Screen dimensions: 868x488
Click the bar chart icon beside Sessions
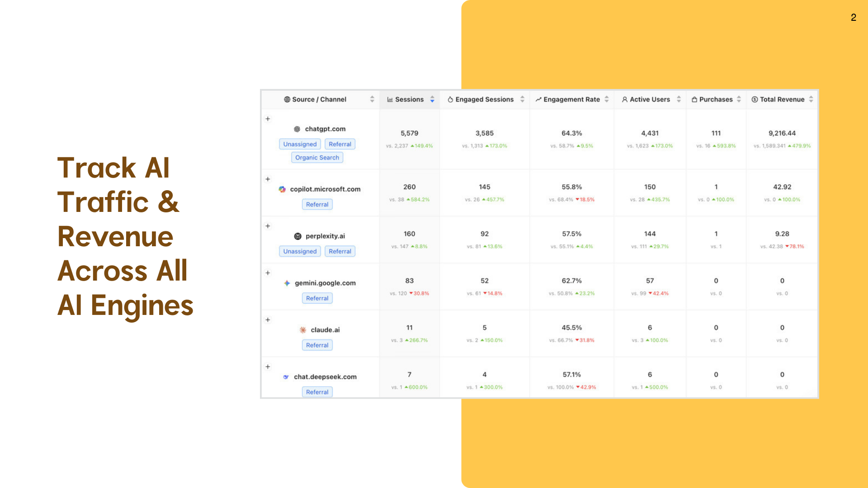[390, 99]
